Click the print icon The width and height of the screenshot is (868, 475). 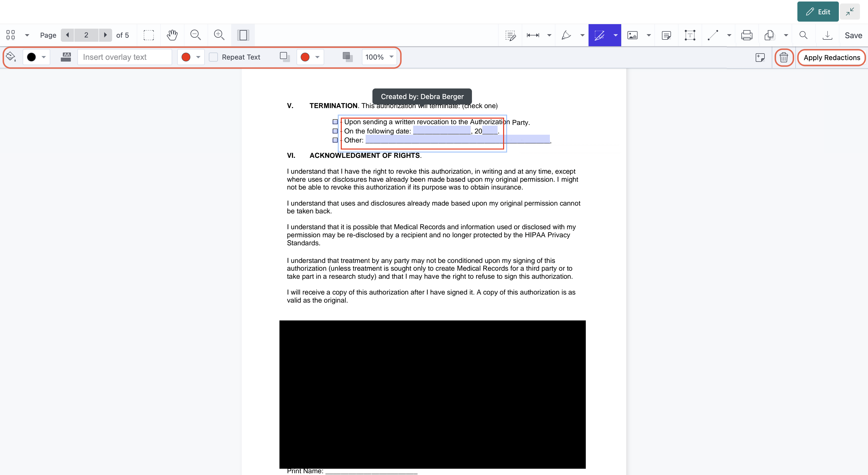pos(746,35)
